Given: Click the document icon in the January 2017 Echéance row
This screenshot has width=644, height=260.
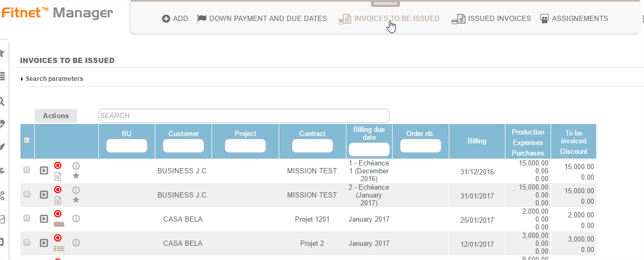Looking at the screenshot, I should tap(58, 200).
